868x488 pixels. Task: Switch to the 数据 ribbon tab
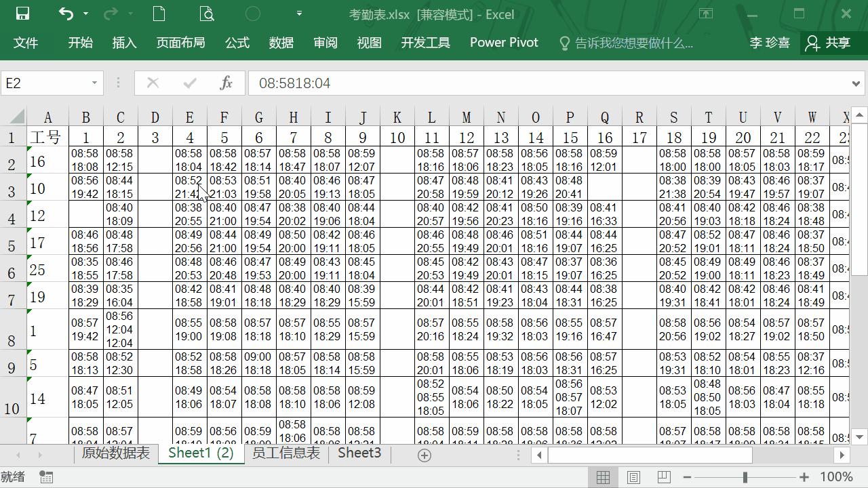click(x=281, y=42)
